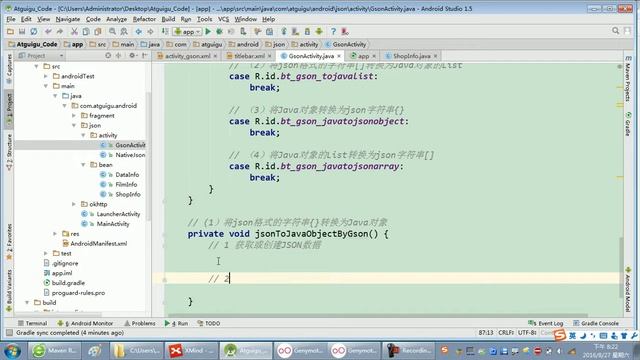Expand the fragment package
The height and width of the screenshot is (360, 640).
(74, 116)
